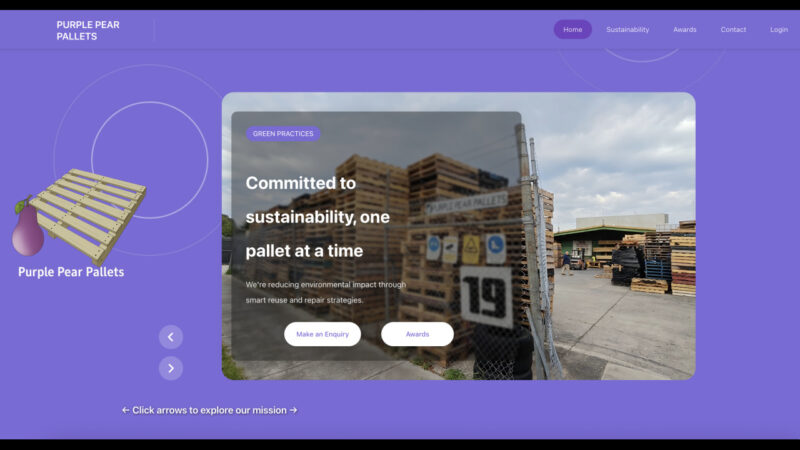800x450 pixels.
Task: Click the previous slide arrow button
Action: point(171,337)
